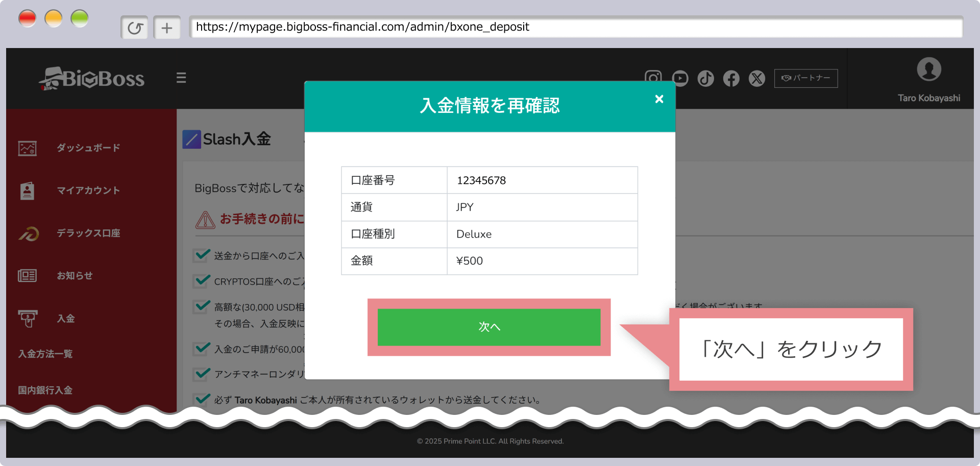Toggle the CRYPTOS口座 checkbox
The height and width of the screenshot is (466, 980).
point(203,281)
